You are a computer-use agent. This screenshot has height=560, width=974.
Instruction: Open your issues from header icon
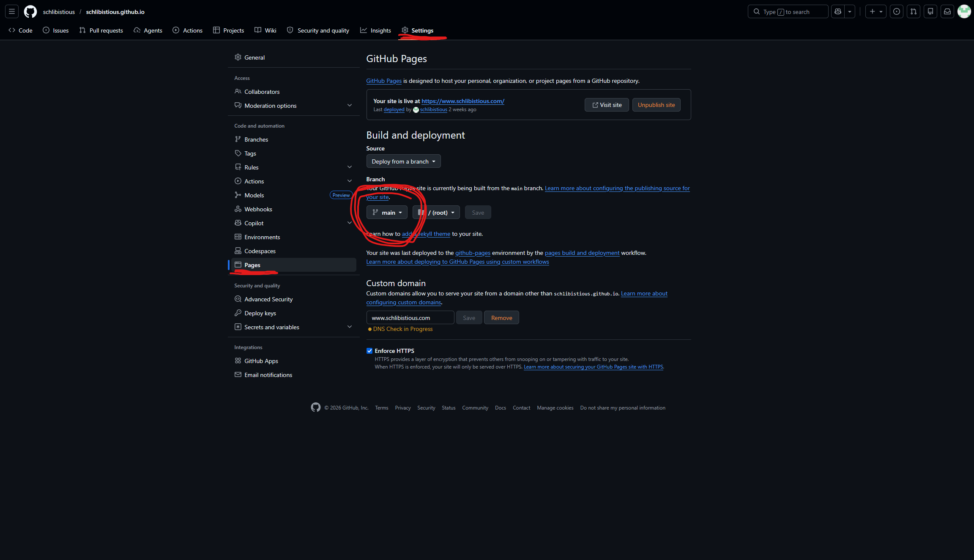point(896,11)
